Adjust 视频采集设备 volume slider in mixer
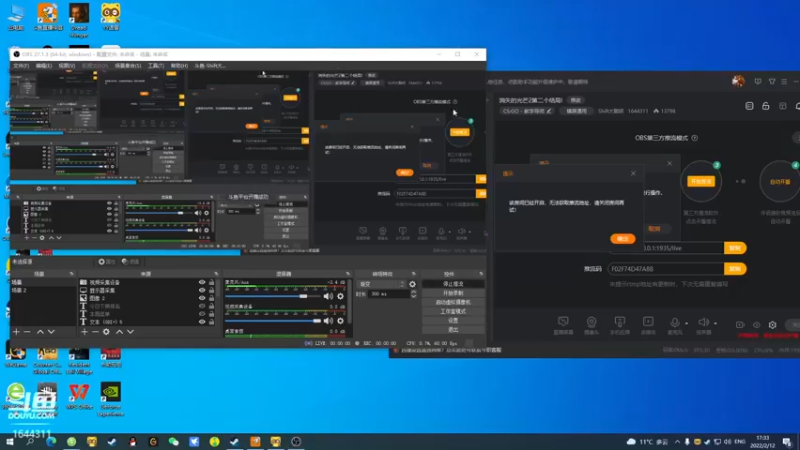 point(273,320)
